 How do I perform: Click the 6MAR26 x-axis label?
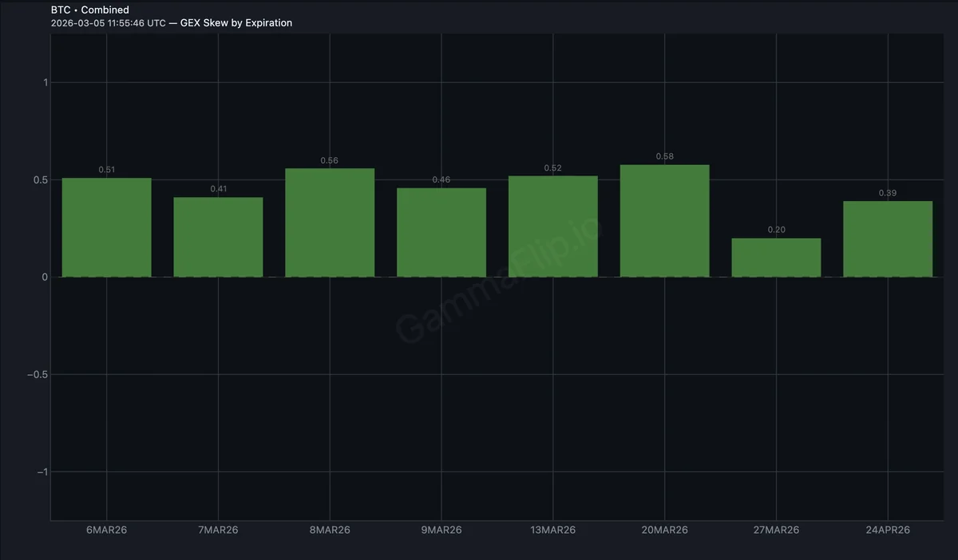pyautogui.click(x=107, y=529)
